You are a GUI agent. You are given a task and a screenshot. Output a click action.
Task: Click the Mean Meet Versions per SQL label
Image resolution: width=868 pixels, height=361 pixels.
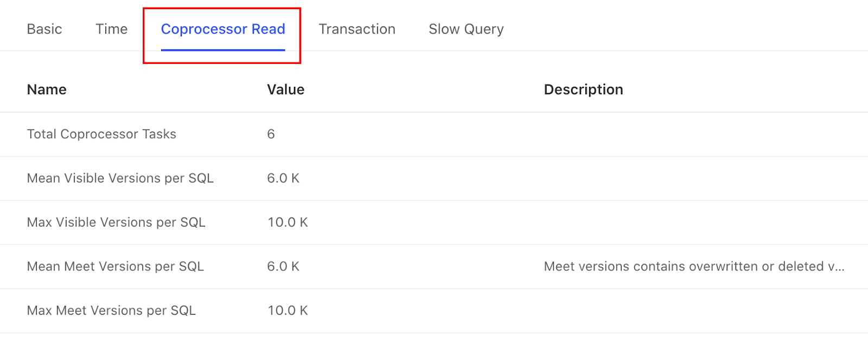pos(115,266)
